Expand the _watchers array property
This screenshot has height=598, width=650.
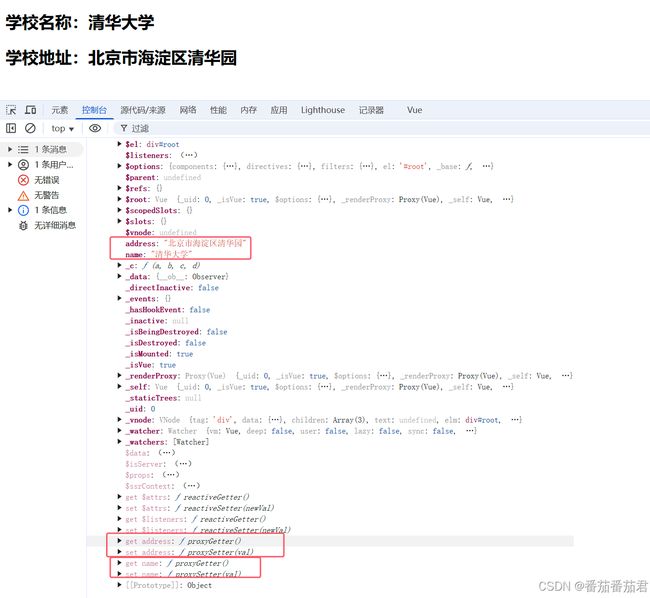pyautogui.click(x=119, y=442)
